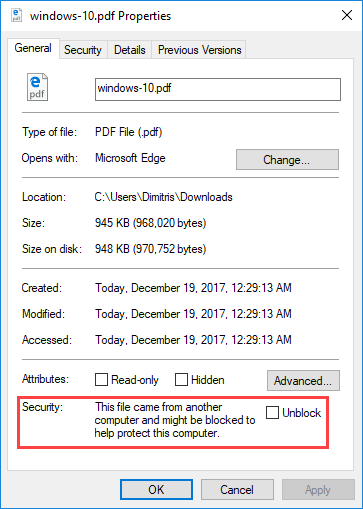Open the Advanced... attributes dialog
Viewport: 363px width, 509px height.
click(x=303, y=380)
